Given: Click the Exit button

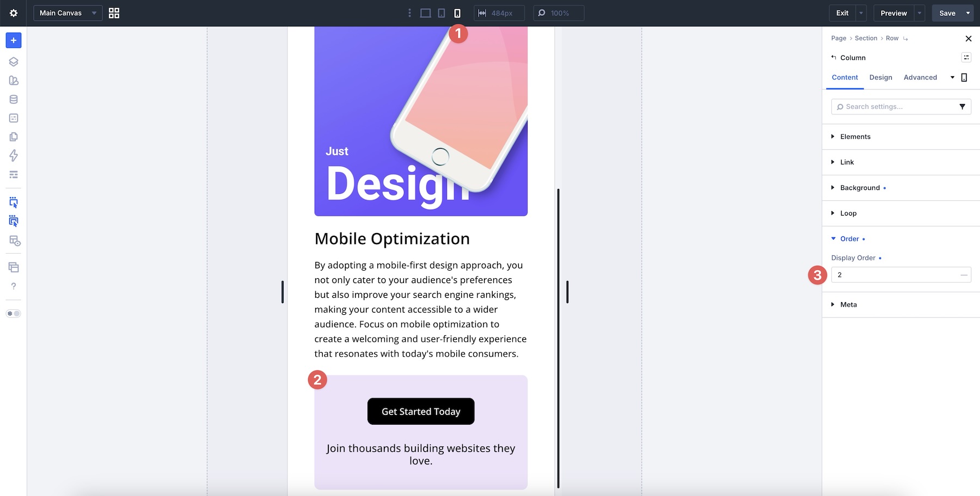Looking at the screenshot, I should pos(842,13).
